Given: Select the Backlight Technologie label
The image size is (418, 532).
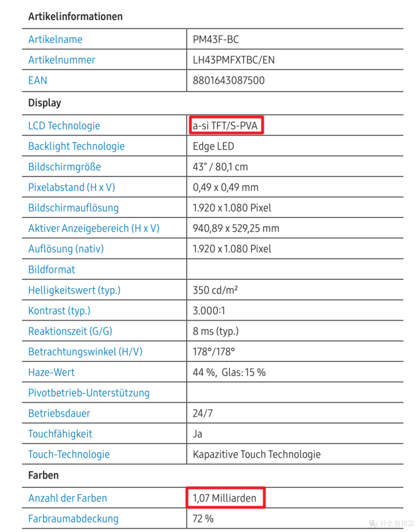Looking at the screenshot, I should (76, 146).
